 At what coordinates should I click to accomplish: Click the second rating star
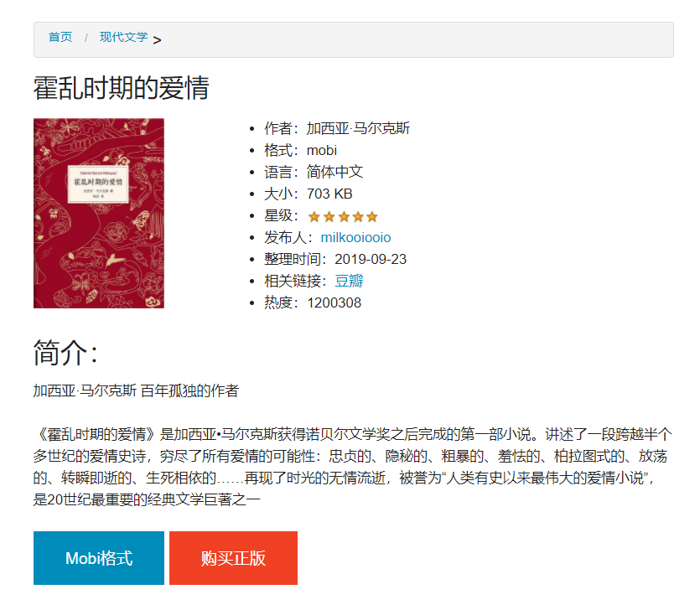329,217
